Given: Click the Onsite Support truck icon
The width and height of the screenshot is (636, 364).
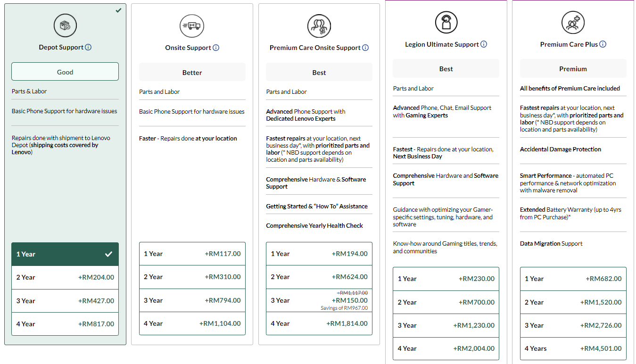Looking at the screenshot, I should [192, 26].
